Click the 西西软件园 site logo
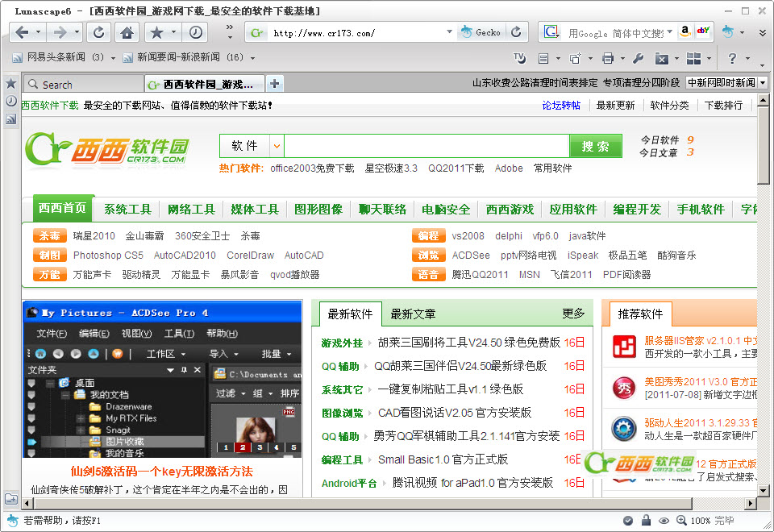 [107, 149]
